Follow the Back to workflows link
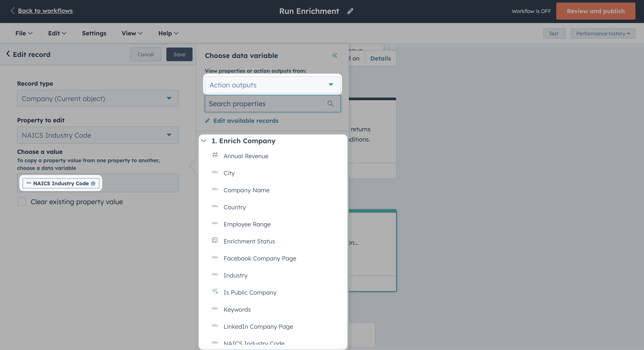644x350 pixels. point(45,11)
